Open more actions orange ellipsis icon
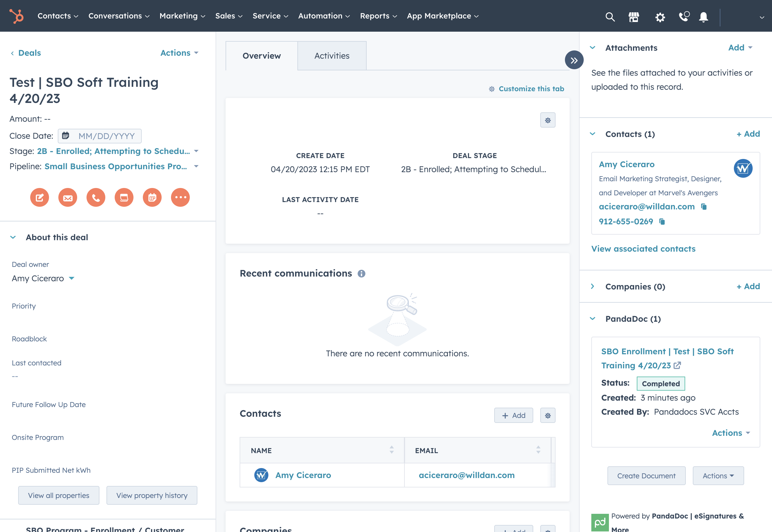Viewport: 772px width, 532px height. click(180, 198)
